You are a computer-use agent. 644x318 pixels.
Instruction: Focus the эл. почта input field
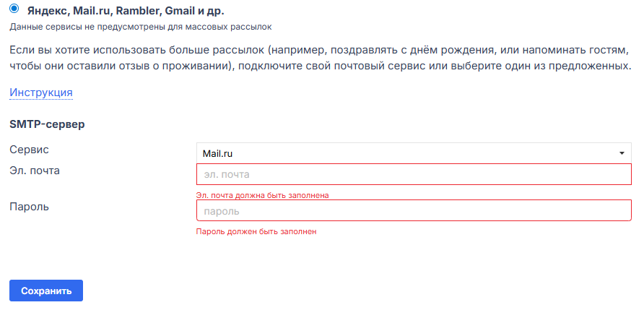click(x=414, y=174)
